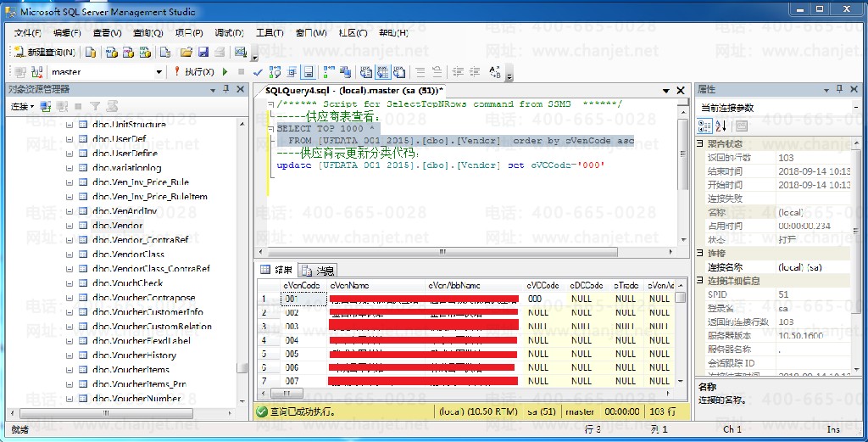This screenshot has height=442, width=868.
Task: Open Properties panel window position dropdown
Action: coord(826,90)
